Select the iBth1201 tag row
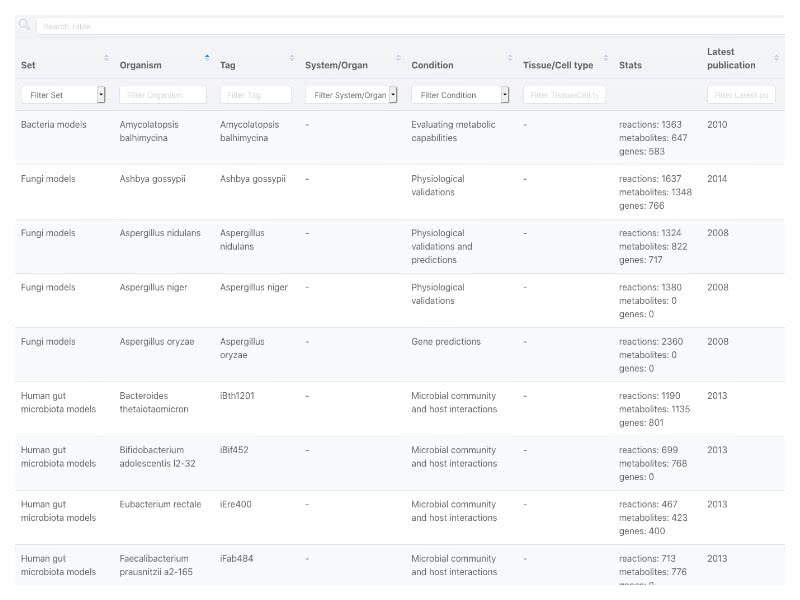800x600 pixels. click(x=237, y=395)
